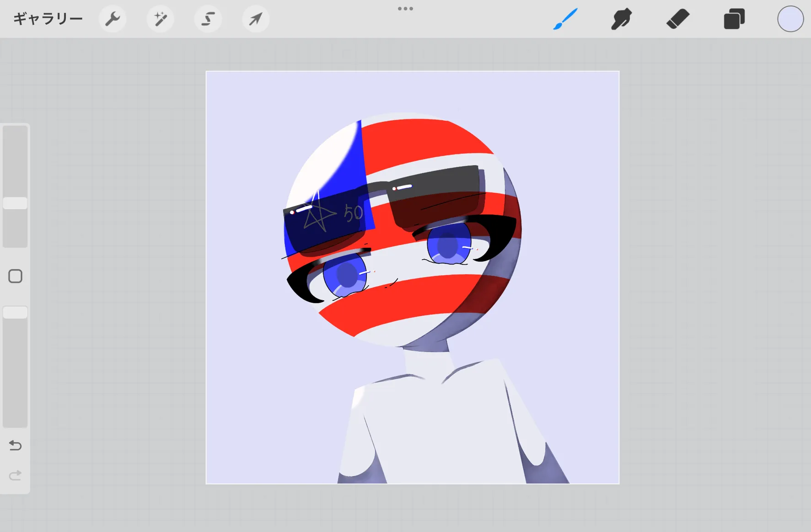Select the Brush tool
Viewport: 811px width, 532px height.
coord(565,19)
